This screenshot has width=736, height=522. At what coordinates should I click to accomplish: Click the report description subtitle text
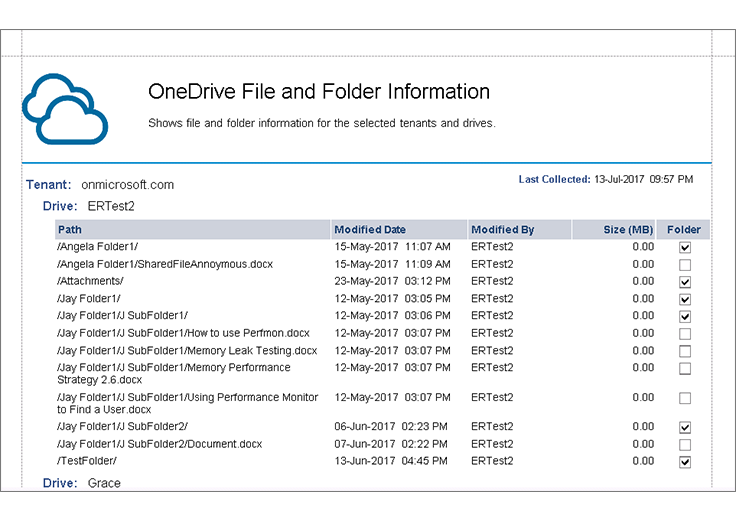322,123
